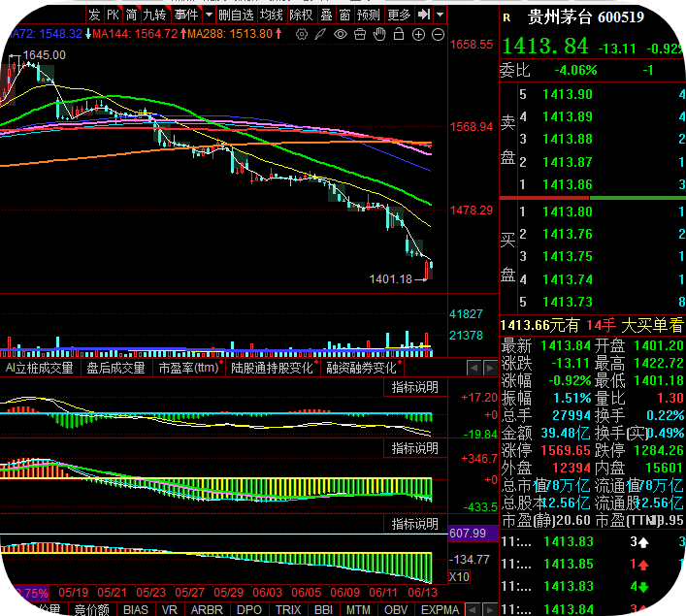Toggle 除权 ex-rights adjustment
The image size is (686, 616).
point(302,15)
